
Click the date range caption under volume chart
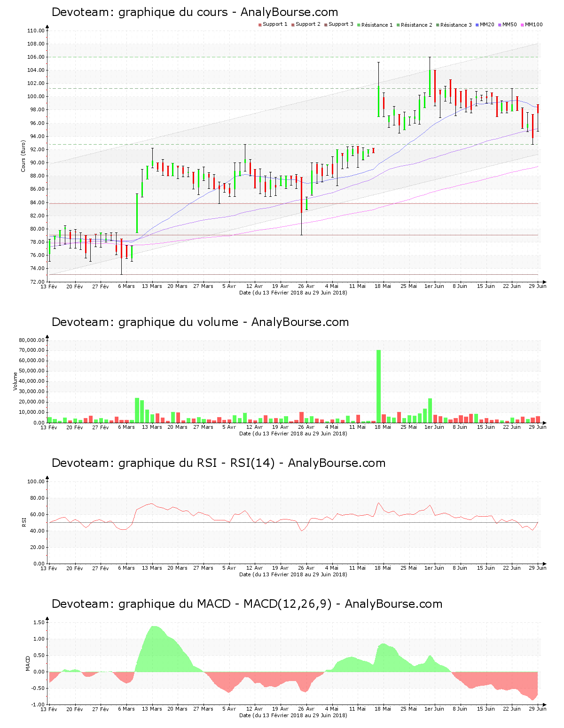(293, 434)
